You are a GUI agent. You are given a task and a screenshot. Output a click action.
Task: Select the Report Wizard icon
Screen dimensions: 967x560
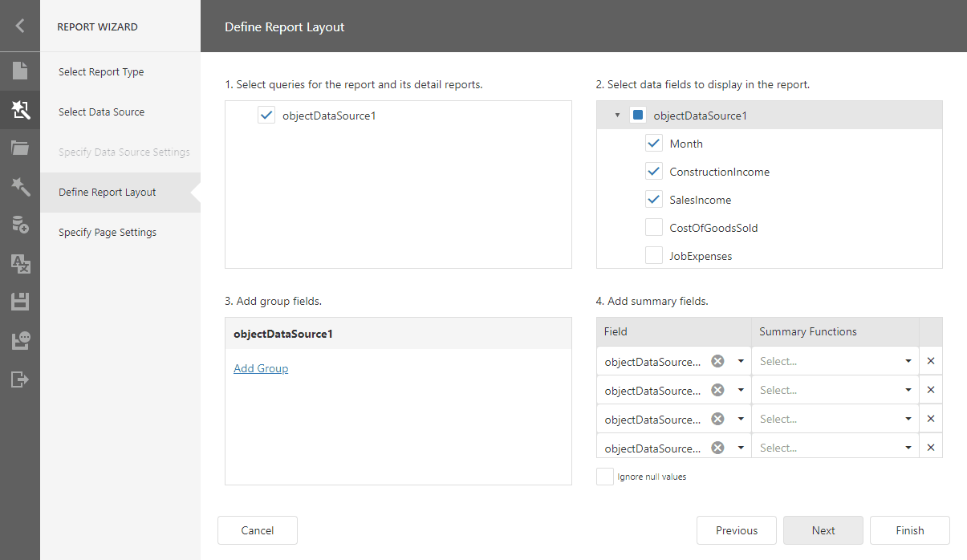coord(19,109)
